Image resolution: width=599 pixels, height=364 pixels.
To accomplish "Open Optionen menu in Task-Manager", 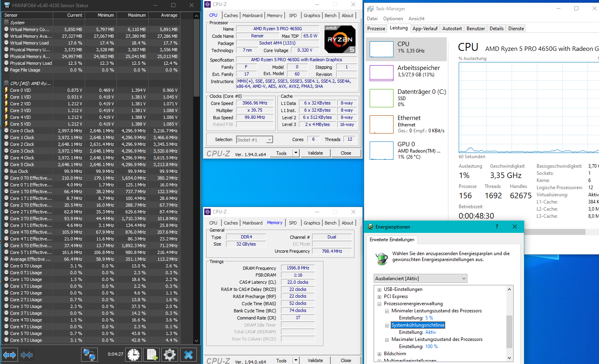I will [393, 19].
